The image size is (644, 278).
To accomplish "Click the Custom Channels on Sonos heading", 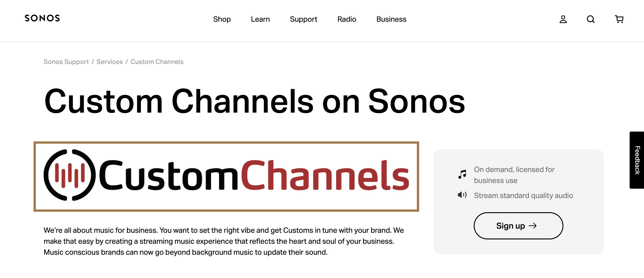I will tap(255, 101).
